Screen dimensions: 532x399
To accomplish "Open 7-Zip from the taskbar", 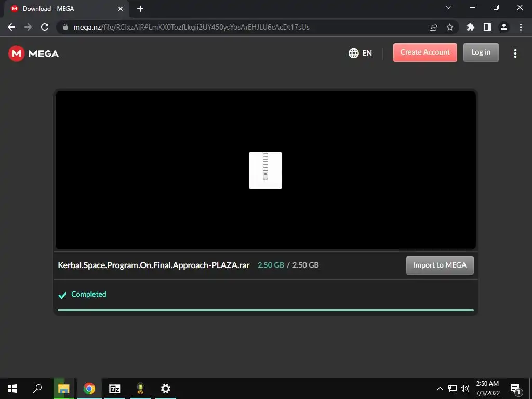I will pos(115,389).
